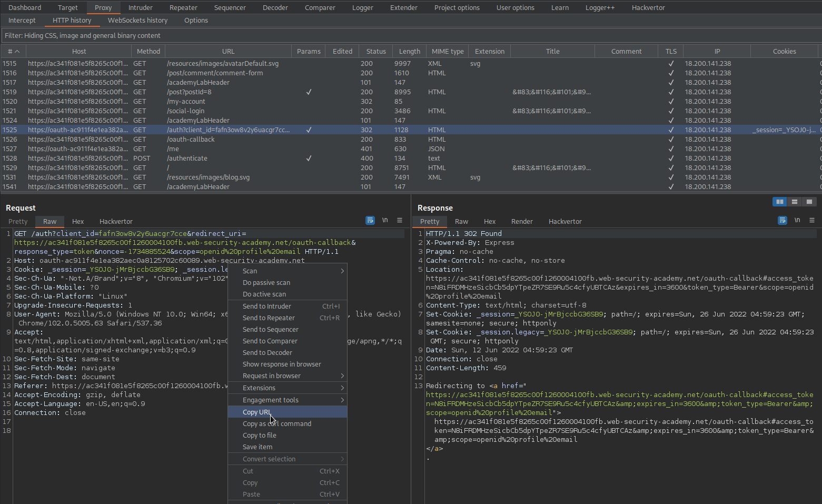The height and width of the screenshot is (504, 822).
Task: Select history row 1527 /me
Action: (411, 149)
